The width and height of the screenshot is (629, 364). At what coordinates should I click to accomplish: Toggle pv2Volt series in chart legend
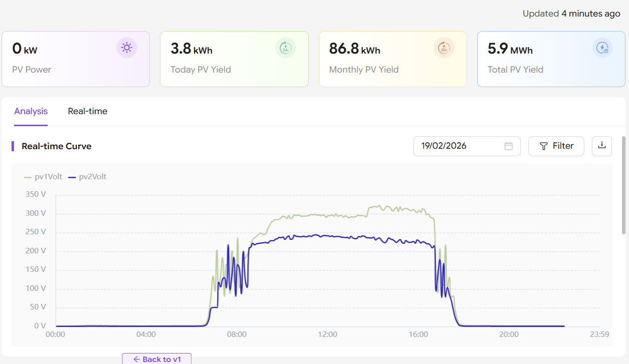pyautogui.click(x=87, y=177)
